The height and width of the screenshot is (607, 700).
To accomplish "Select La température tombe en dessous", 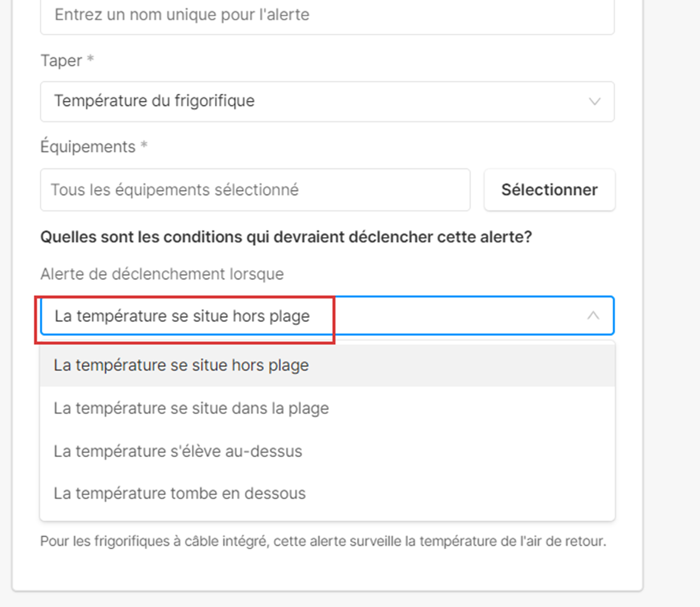I will coord(180,493).
